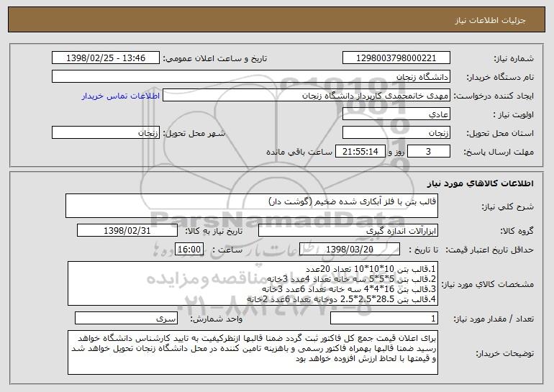Click the remaining time field 21:55:14
Screen dimensions: 554x392
360,152
